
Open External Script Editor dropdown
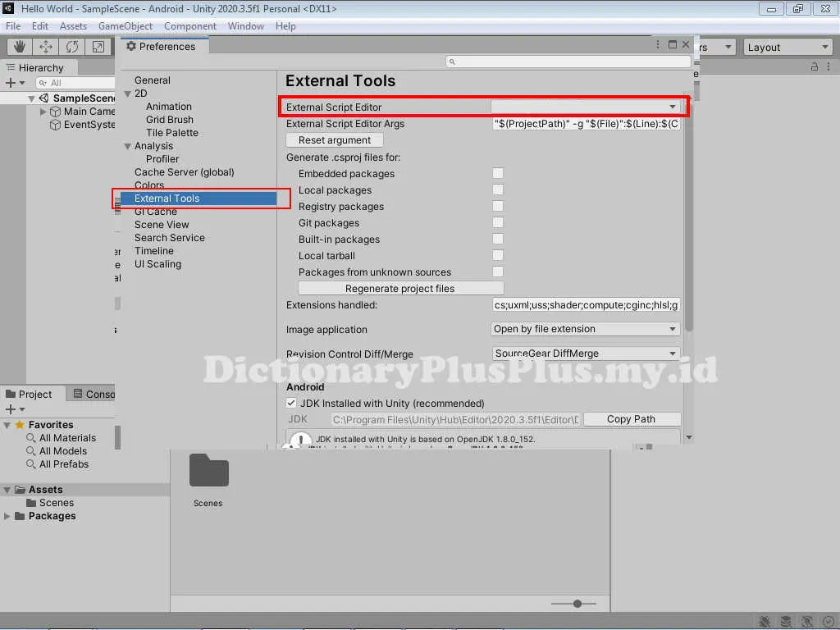[x=586, y=107]
